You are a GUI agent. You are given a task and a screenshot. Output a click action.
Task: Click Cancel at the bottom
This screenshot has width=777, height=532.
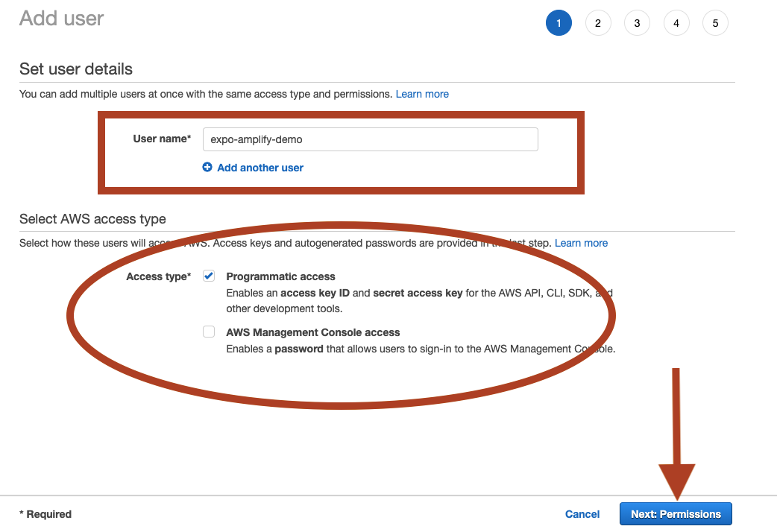(x=582, y=513)
